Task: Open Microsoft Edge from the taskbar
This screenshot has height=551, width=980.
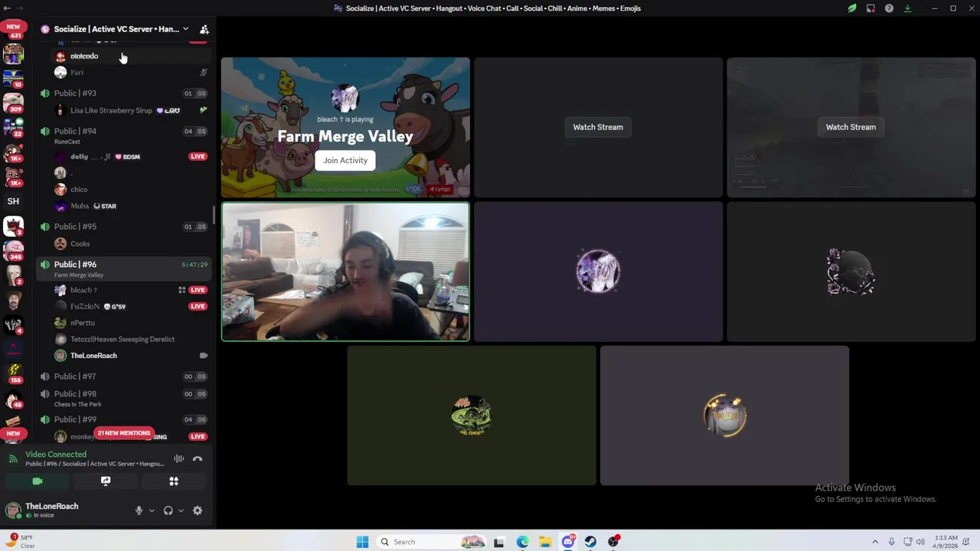Action: 522,542
